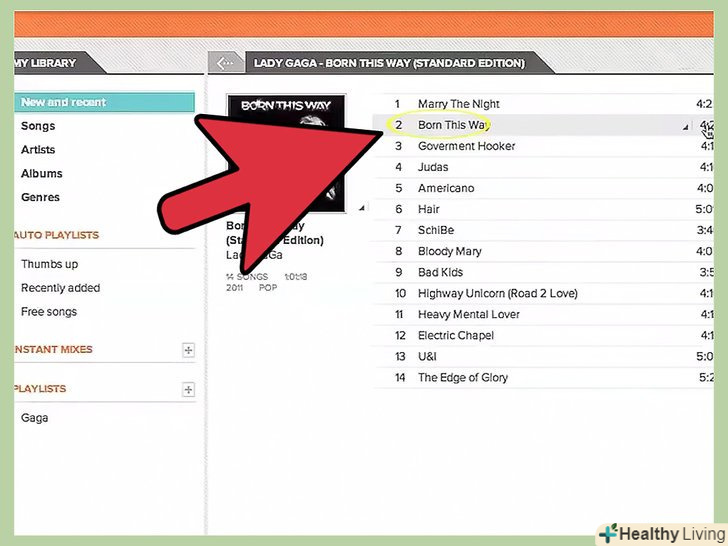Select track 14 The Edge of Glory

pyautogui.click(x=543, y=377)
